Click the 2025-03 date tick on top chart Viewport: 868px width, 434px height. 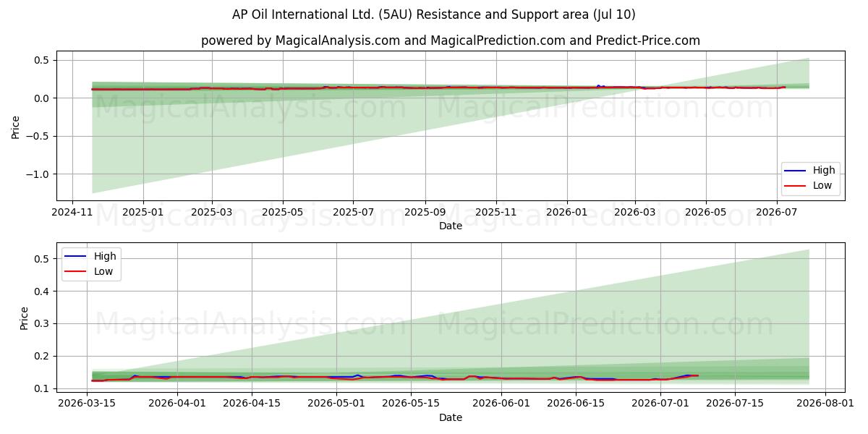(212, 212)
